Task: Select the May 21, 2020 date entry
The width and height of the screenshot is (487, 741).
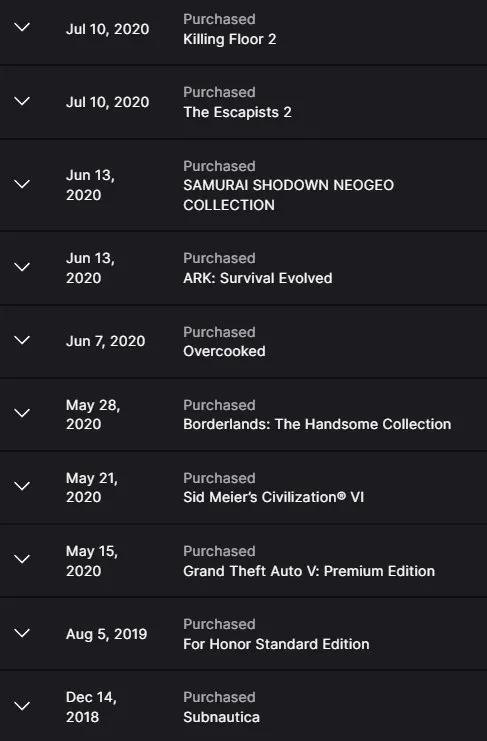Action: tap(92, 488)
